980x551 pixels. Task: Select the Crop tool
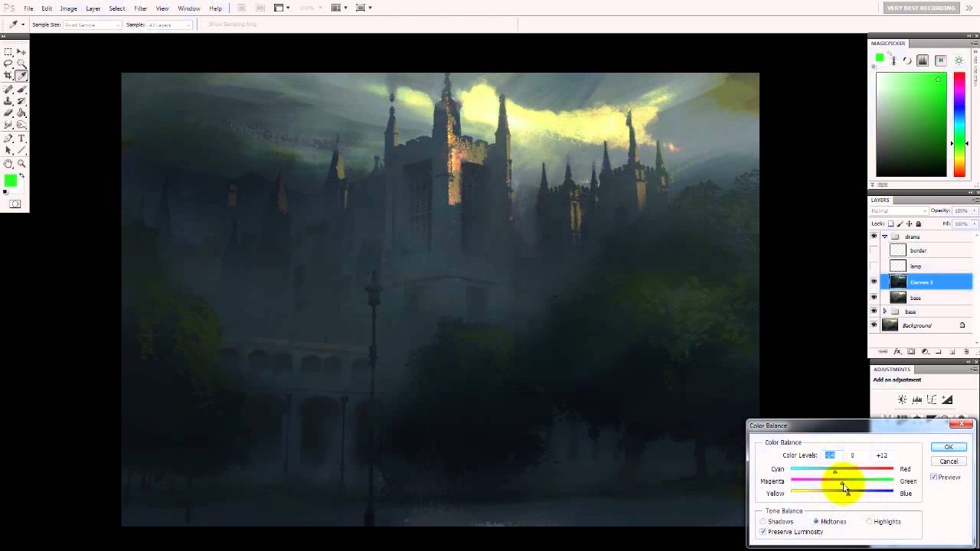(8, 76)
